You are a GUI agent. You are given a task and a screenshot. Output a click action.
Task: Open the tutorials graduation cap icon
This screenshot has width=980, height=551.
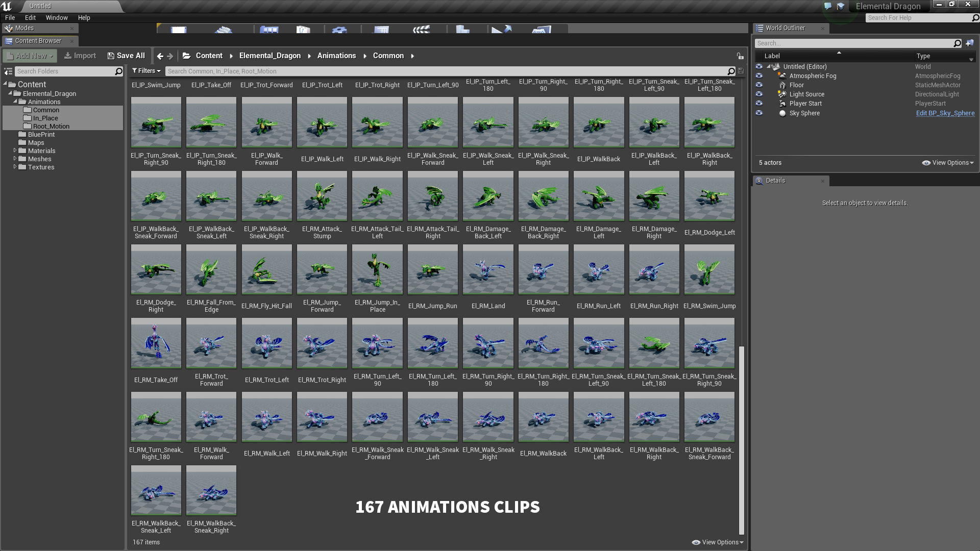coord(840,6)
